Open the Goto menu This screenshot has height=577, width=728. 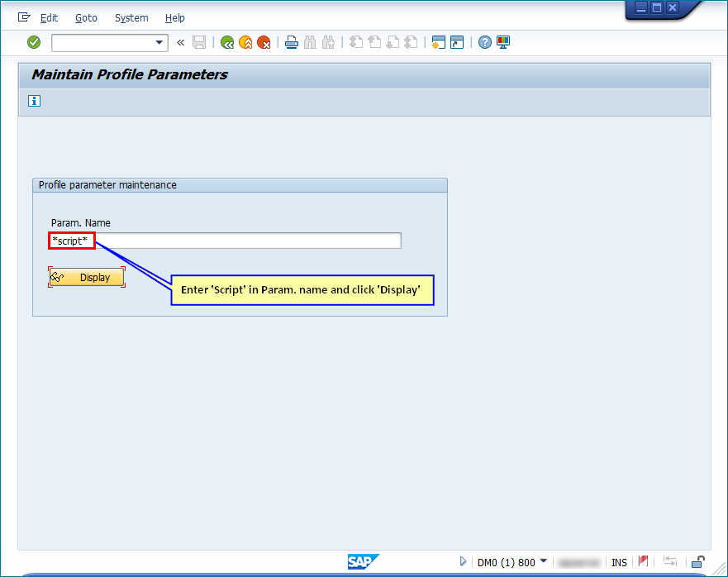pos(86,17)
